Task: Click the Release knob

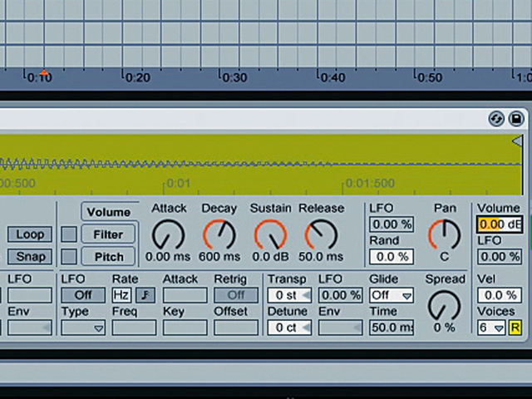Action: click(321, 234)
